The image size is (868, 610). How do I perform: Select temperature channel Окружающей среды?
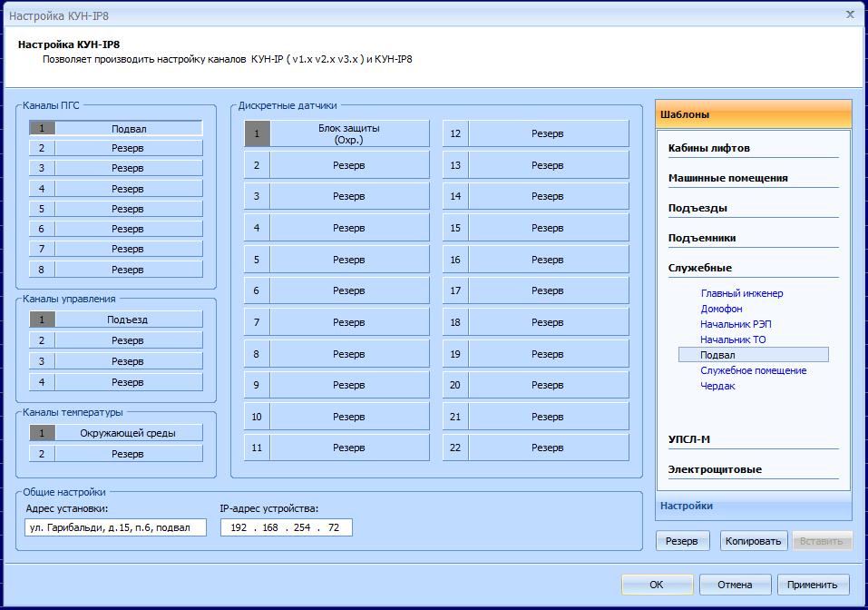pos(128,433)
